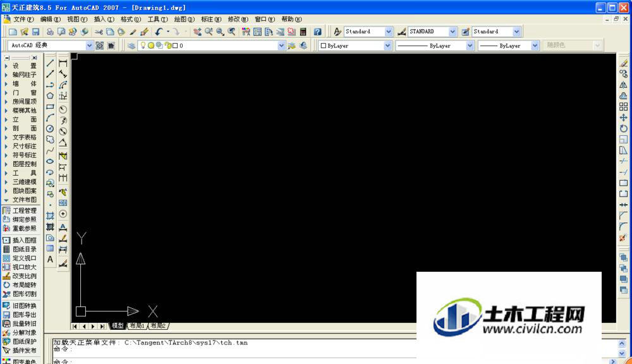
Task: Click layer 0 color square swatch
Action: 175,45
